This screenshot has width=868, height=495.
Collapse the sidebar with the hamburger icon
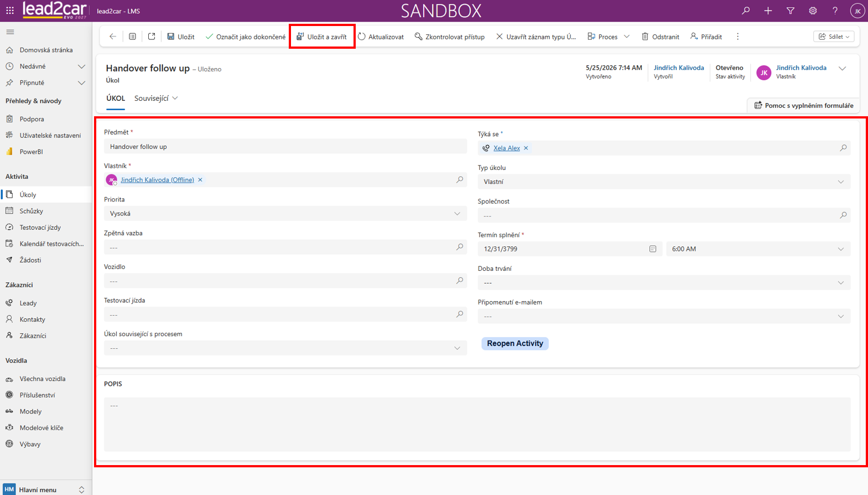point(10,32)
